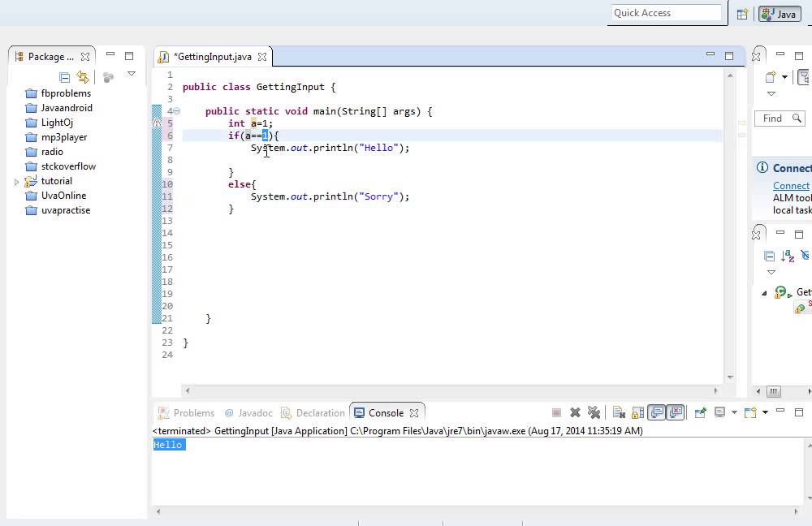812x526 pixels.
Task: Click the warning marker on line 5
Action: coord(157,123)
